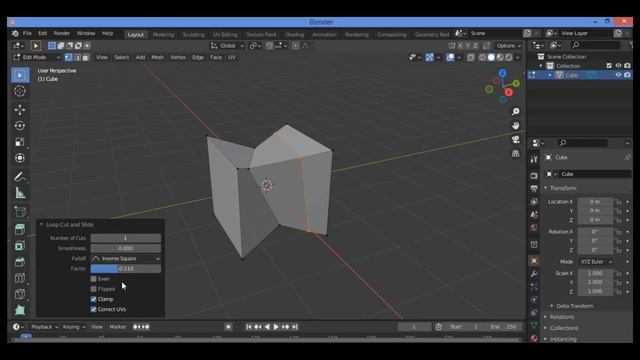
Task: Select the Knife tool
Action: click(20, 294)
